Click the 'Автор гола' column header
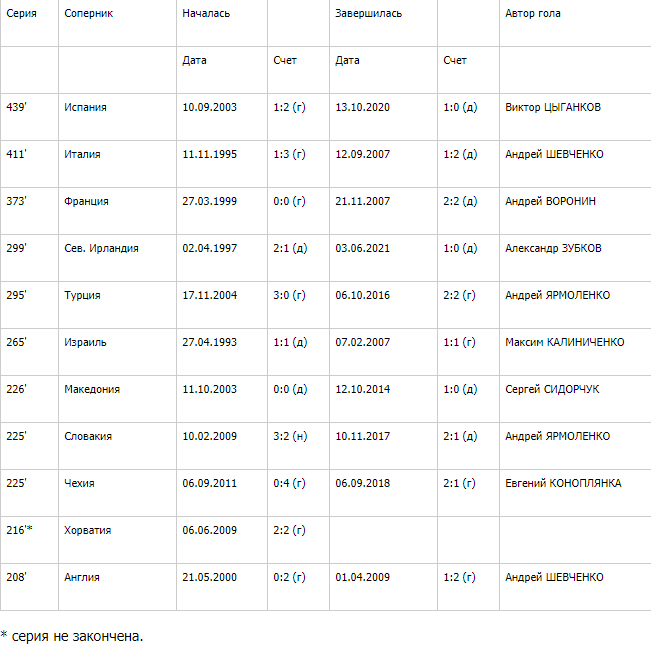 [x=533, y=14]
